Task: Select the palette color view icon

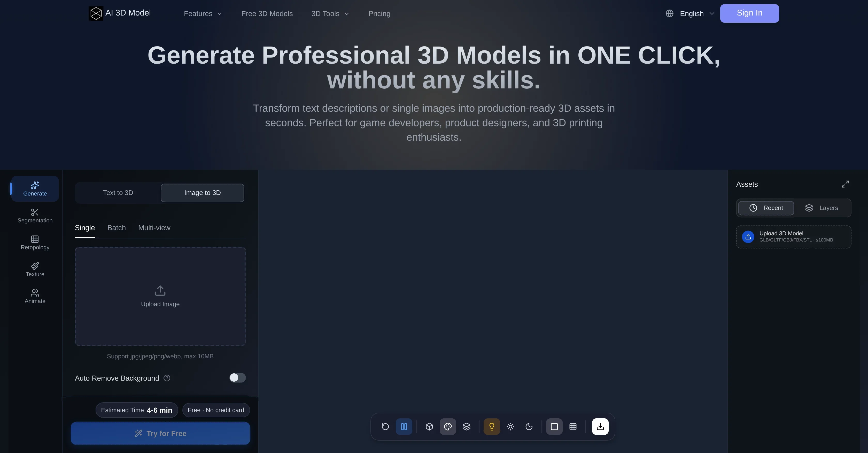Action: click(448, 426)
